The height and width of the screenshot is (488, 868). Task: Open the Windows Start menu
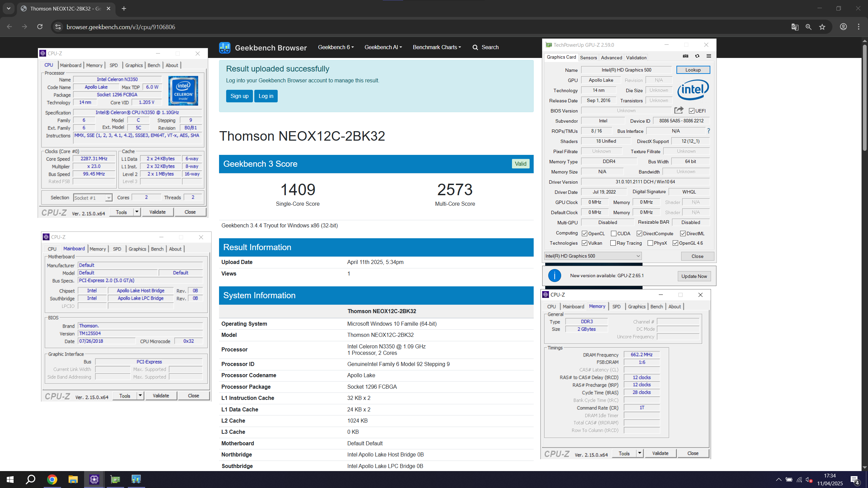10,479
